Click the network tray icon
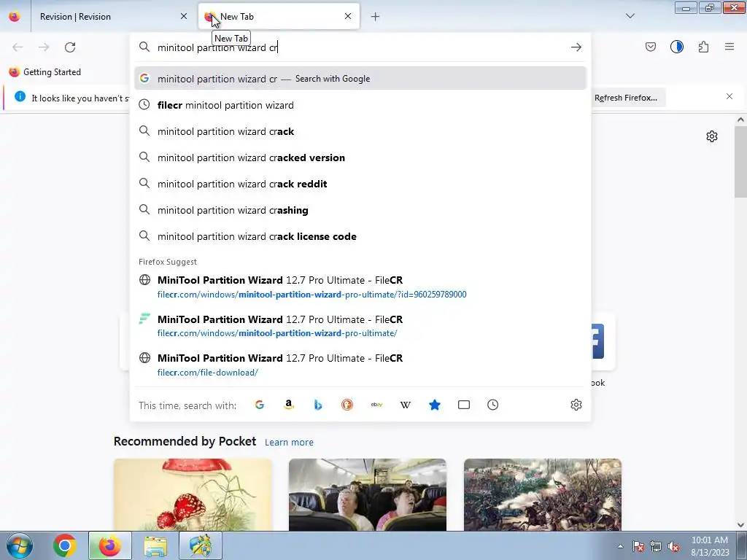 656,547
